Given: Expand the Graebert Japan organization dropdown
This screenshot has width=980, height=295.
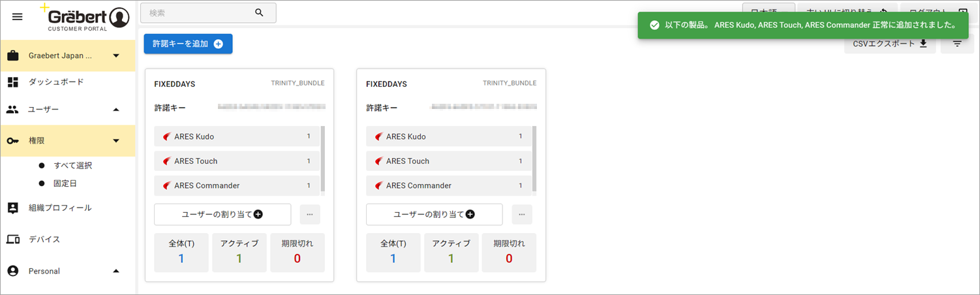Looking at the screenshot, I should click(116, 55).
